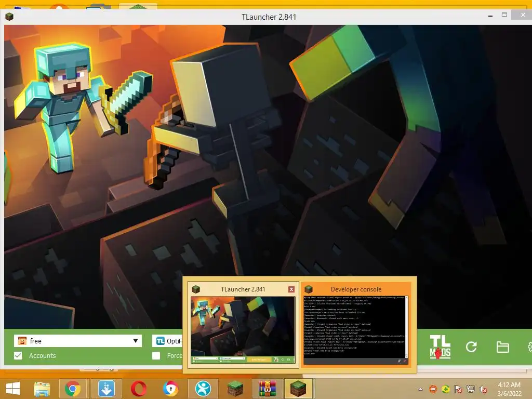The image size is (532, 399).
Task: Select the Developer console preview thumbnail
Action: tap(355, 330)
